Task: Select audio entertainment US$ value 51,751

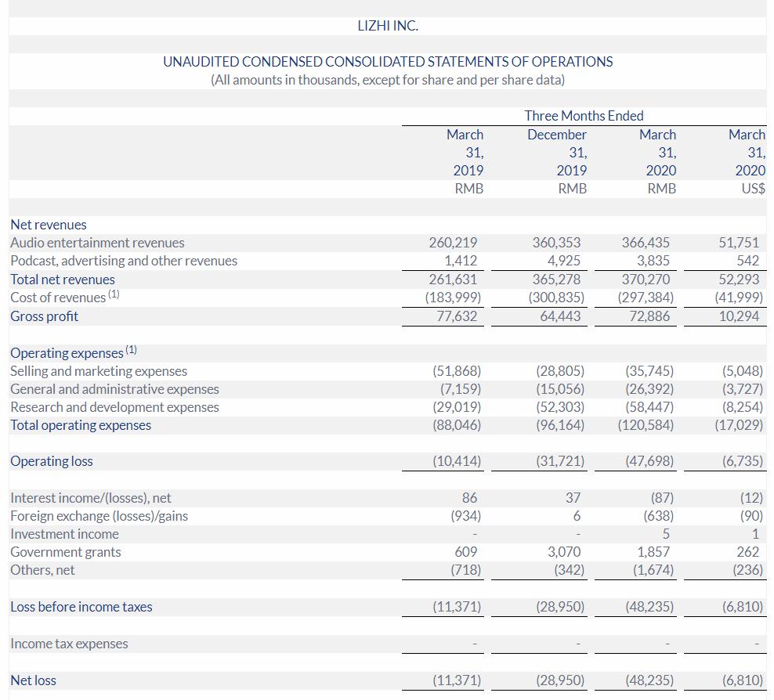Action: tap(739, 243)
